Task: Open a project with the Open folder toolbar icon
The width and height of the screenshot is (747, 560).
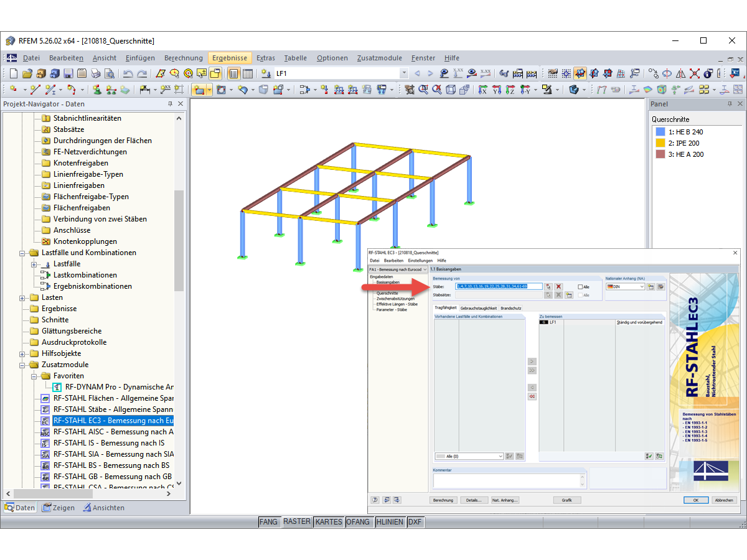Action: [27, 73]
